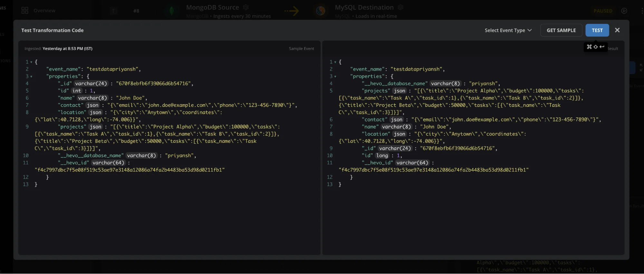Click the PAUSED status badge

point(603,11)
